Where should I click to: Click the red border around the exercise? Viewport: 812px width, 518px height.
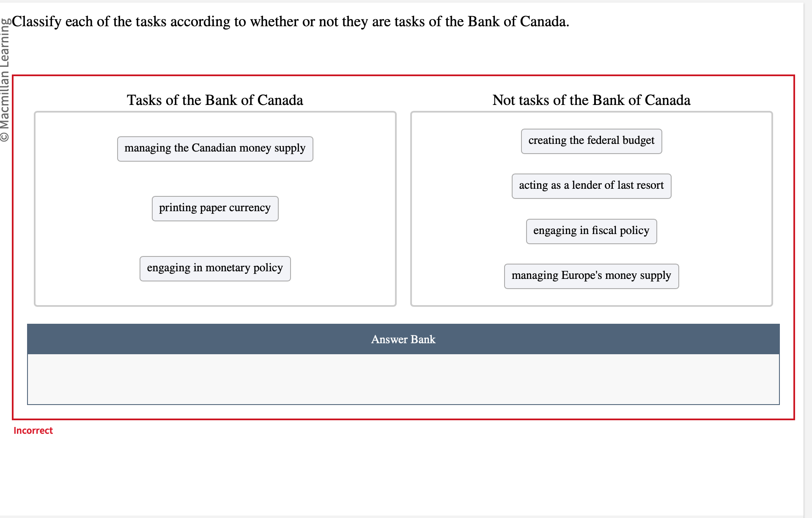click(x=403, y=76)
